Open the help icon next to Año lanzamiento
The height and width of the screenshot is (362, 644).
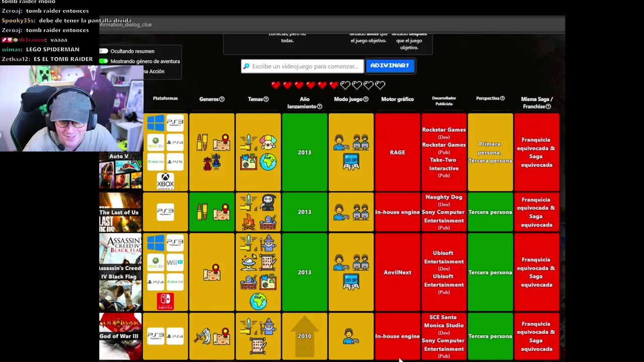pos(319,107)
